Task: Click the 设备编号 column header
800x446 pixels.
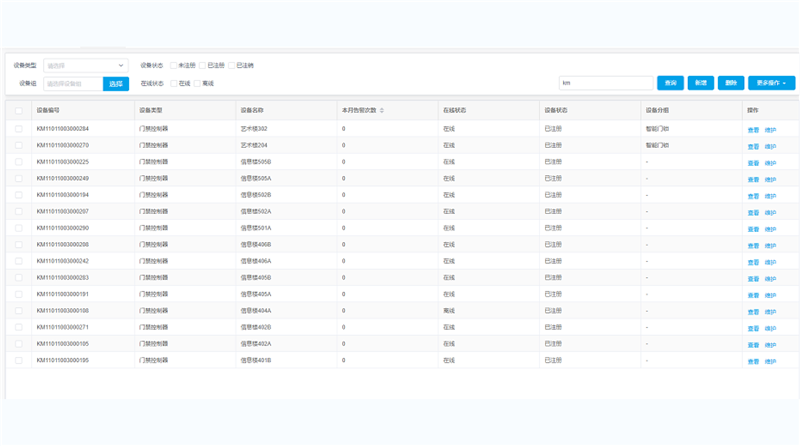Action: point(48,110)
